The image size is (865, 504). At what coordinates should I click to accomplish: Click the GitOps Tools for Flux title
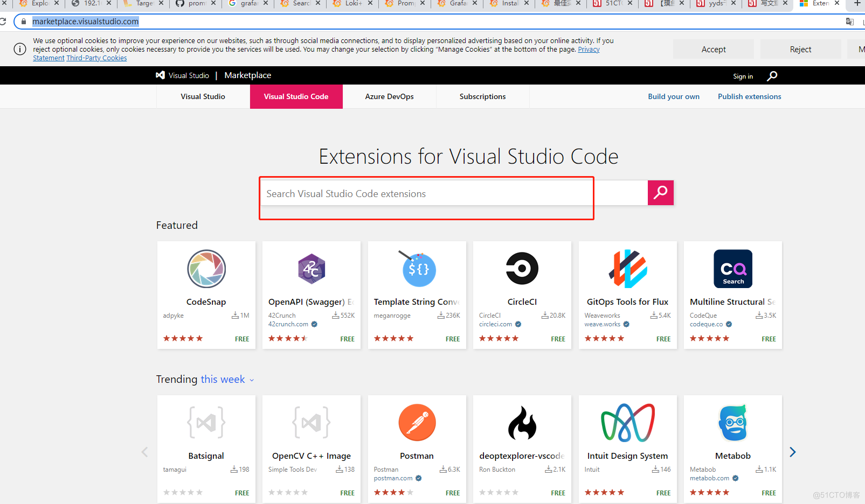pos(628,302)
